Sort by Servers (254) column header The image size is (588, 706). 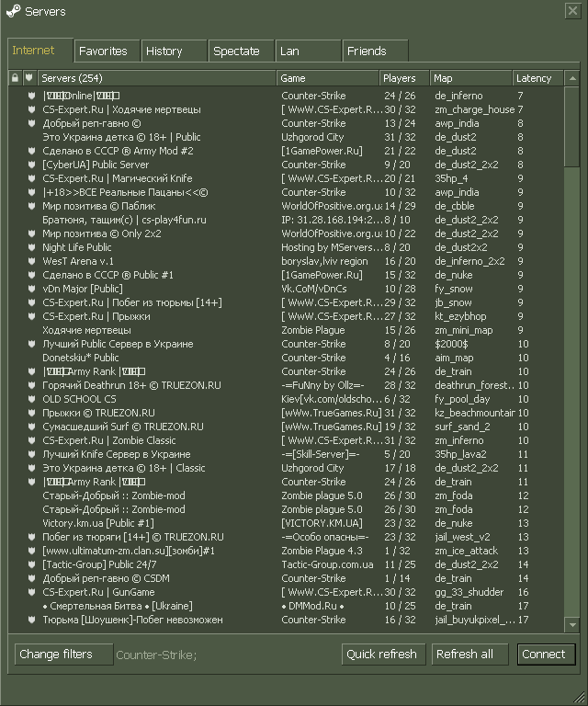[x=157, y=78]
